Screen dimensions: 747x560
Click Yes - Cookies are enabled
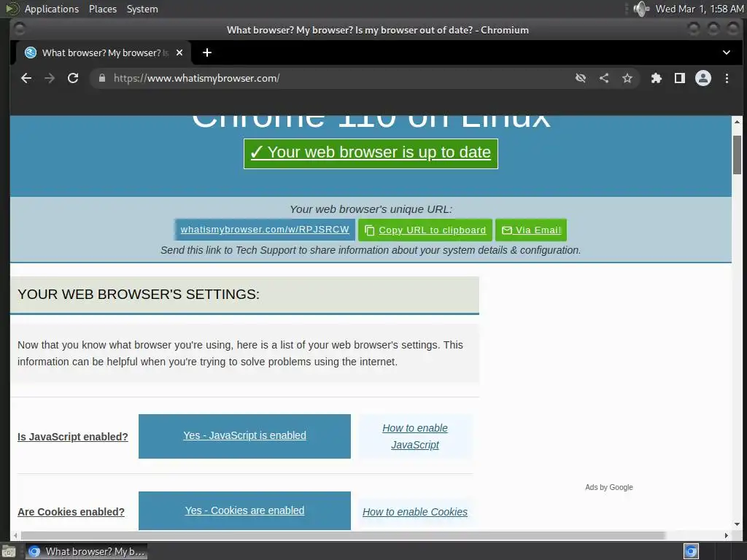(x=245, y=510)
